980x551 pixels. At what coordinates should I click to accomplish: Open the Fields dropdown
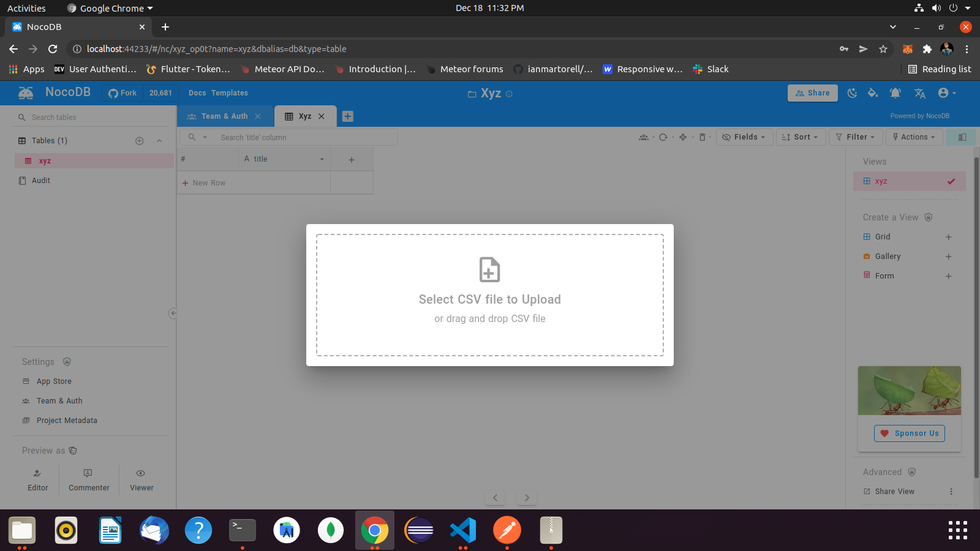pos(744,137)
